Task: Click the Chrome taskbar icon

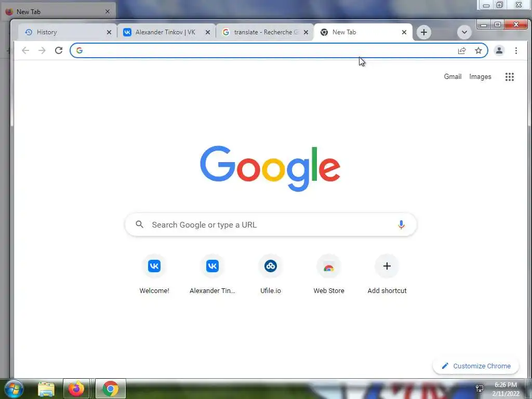Action: 110,389
